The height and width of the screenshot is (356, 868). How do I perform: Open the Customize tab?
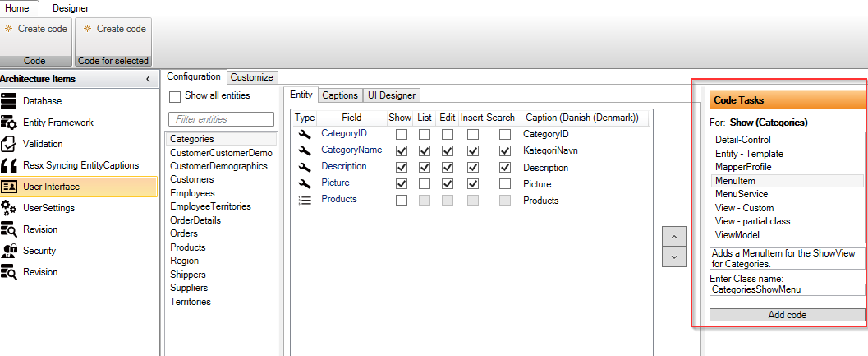click(252, 77)
